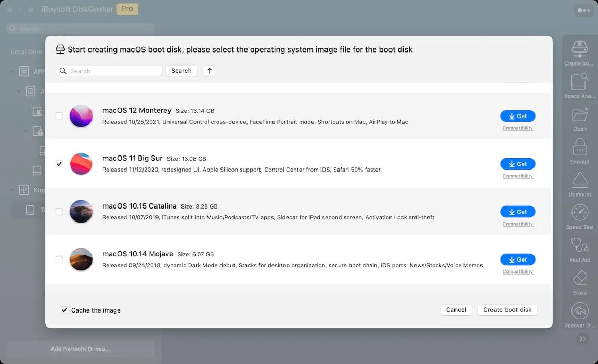Screen dimensions: 598x364
Task: Open Compatibility link for Mojave
Action: click(517, 271)
